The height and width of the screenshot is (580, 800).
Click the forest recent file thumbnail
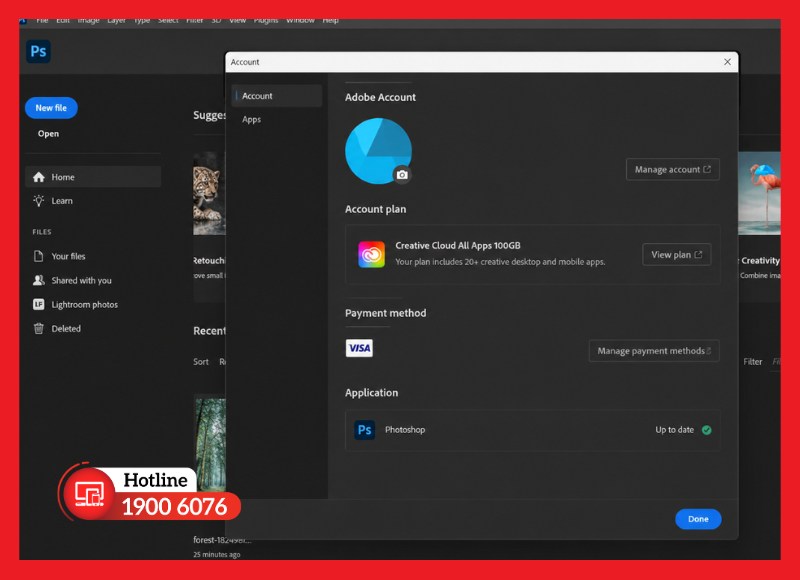[209, 444]
